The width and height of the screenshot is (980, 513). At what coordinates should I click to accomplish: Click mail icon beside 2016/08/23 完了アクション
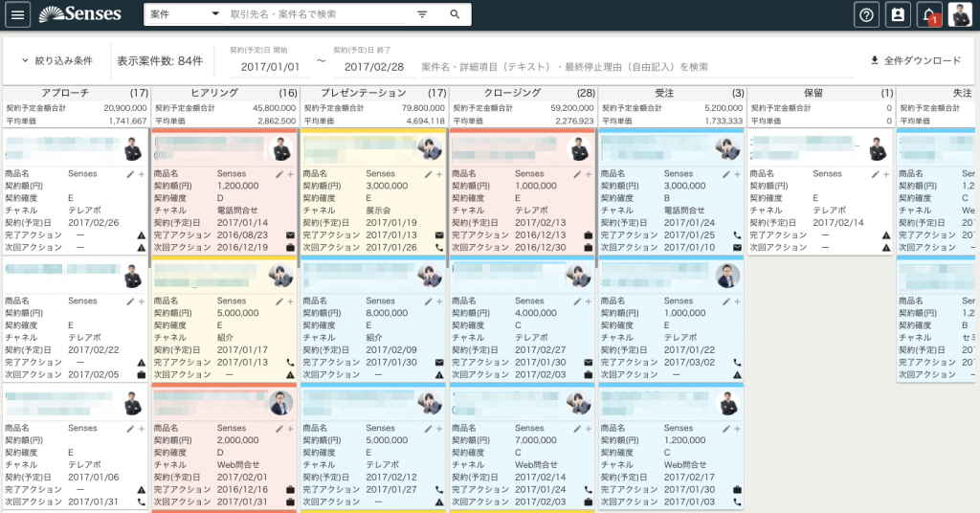[290, 235]
